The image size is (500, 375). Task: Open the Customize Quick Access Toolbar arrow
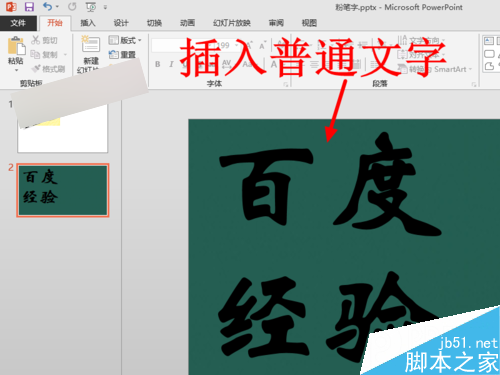(105, 7)
